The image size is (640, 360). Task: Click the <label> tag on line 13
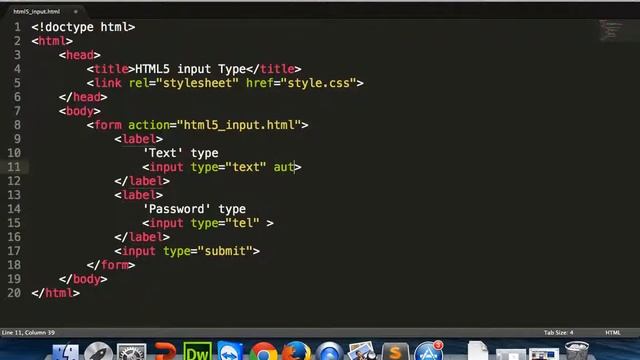pos(139,195)
